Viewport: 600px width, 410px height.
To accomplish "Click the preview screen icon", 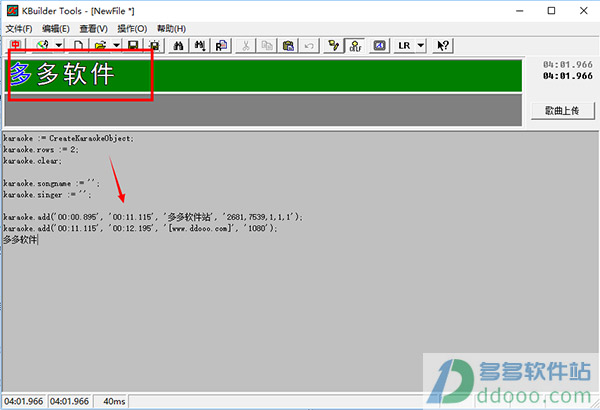I will (x=379, y=46).
